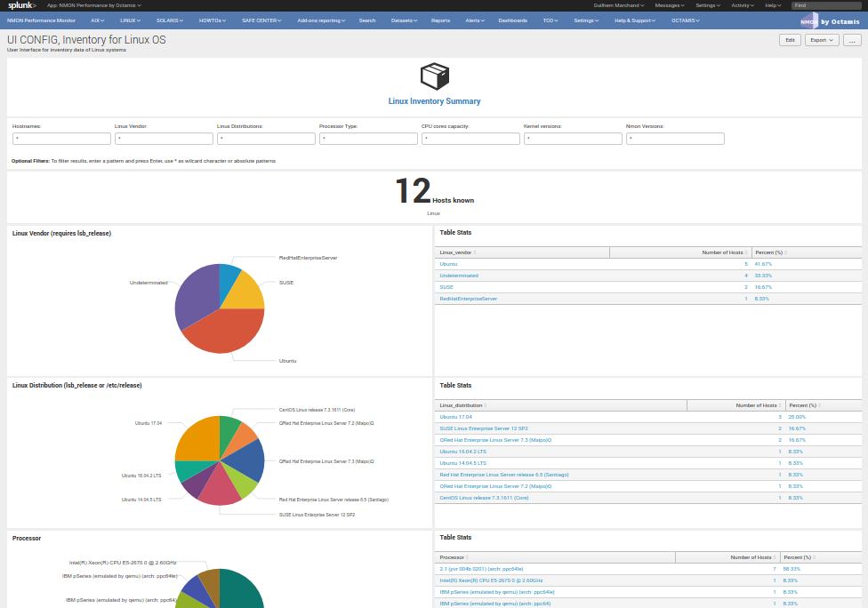Open the Add-ons reporting dropdown
The image size is (868, 608).
pyautogui.click(x=320, y=20)
